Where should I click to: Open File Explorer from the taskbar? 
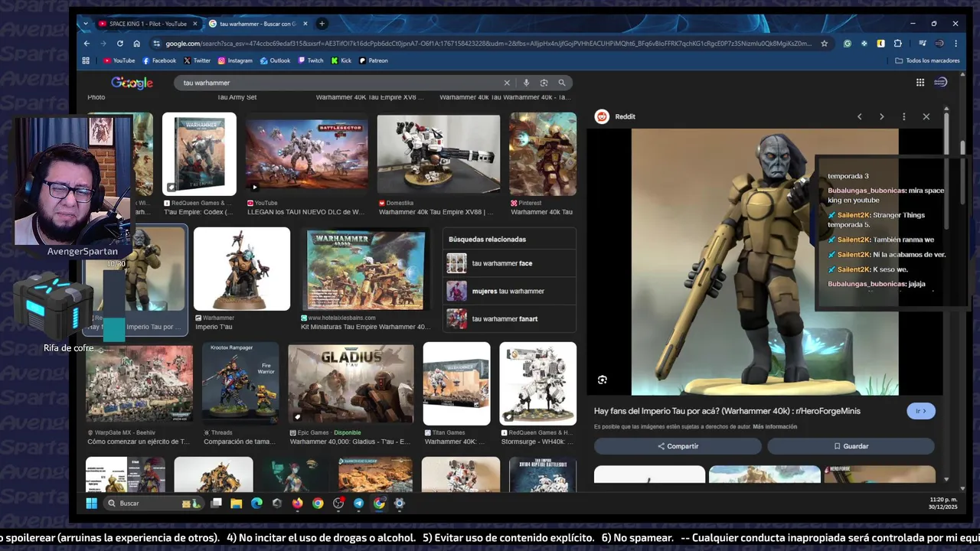click(x=237, y=503)
